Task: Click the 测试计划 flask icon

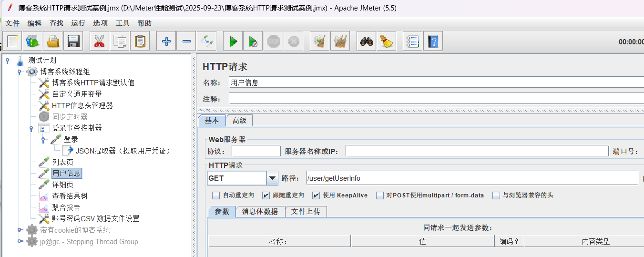Action: click(x=20, y=60)
